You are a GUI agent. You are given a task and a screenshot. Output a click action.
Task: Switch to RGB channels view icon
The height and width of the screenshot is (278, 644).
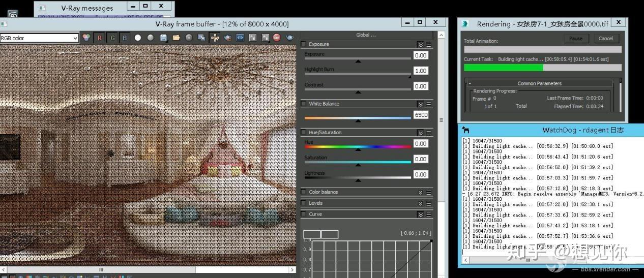[86, 38]
